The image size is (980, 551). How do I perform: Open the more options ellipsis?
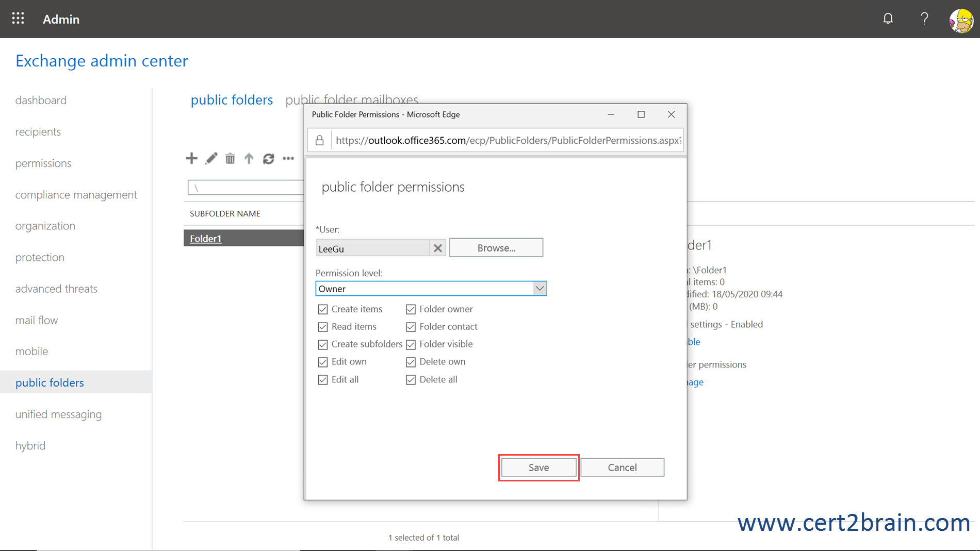[x=288, y=158]
